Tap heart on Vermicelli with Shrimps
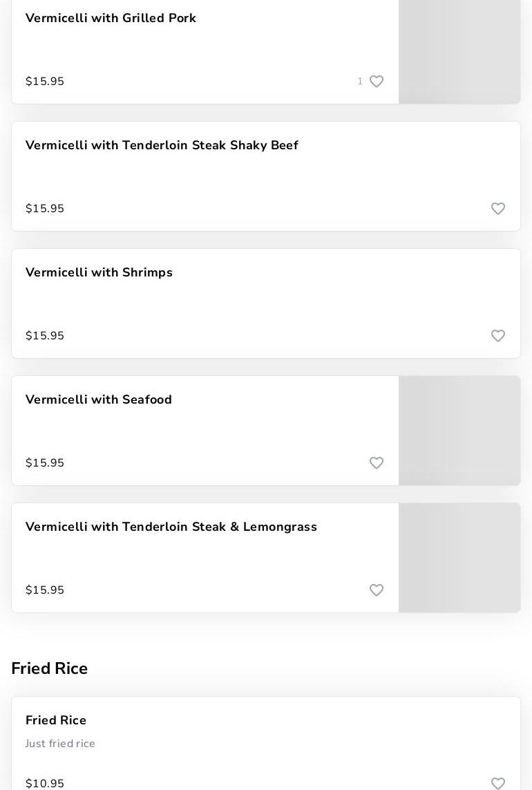The width and height of the screenshot is (532, 790). [498, 336]
